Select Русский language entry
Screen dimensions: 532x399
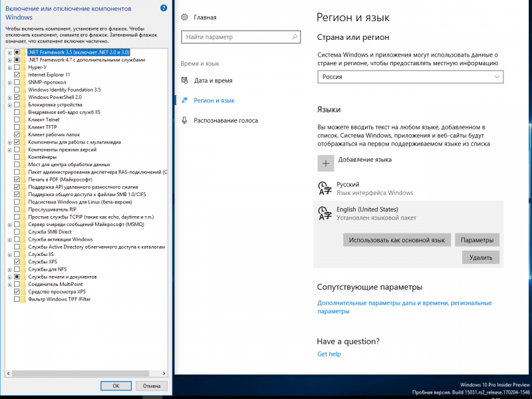click(x=408, y=188)
